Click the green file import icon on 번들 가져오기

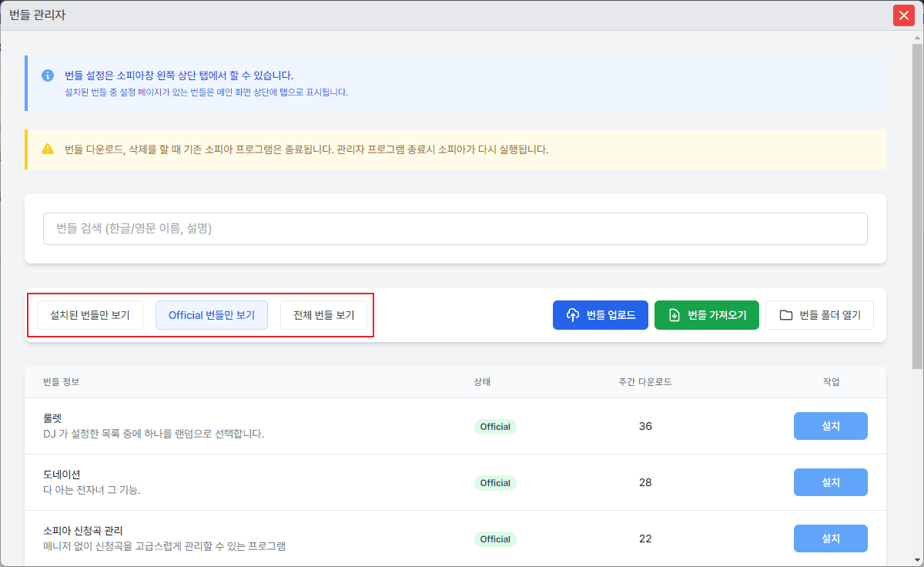pos(676,314)
